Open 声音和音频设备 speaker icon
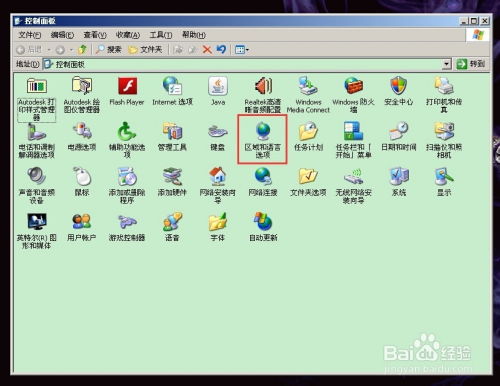This screenshot has width=500, height=386. coord(37,176)
